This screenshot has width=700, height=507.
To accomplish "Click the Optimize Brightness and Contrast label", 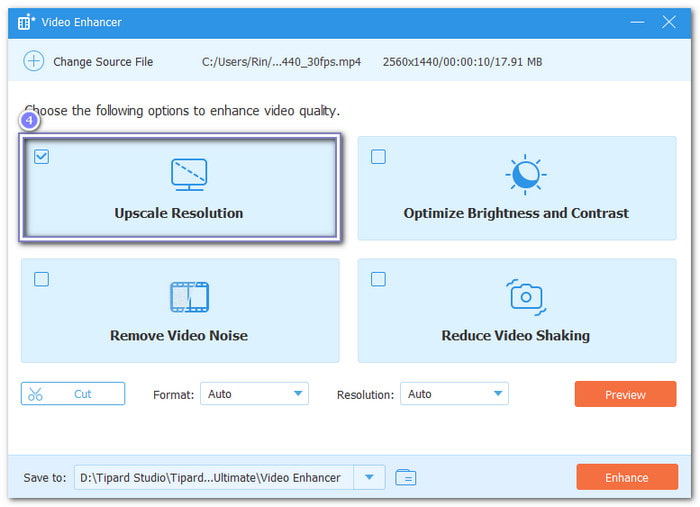I will coord(516,213).
